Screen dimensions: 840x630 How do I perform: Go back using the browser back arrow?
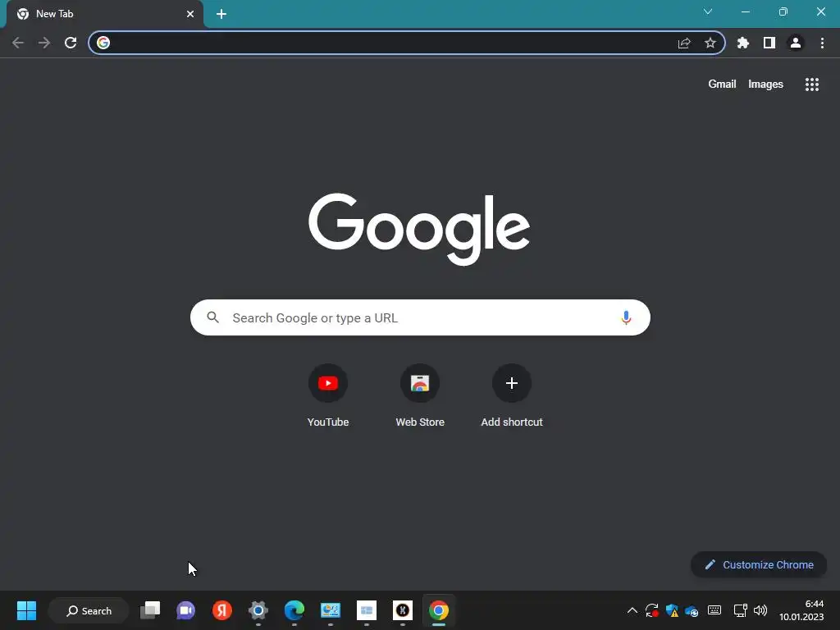tap(18, 43)
